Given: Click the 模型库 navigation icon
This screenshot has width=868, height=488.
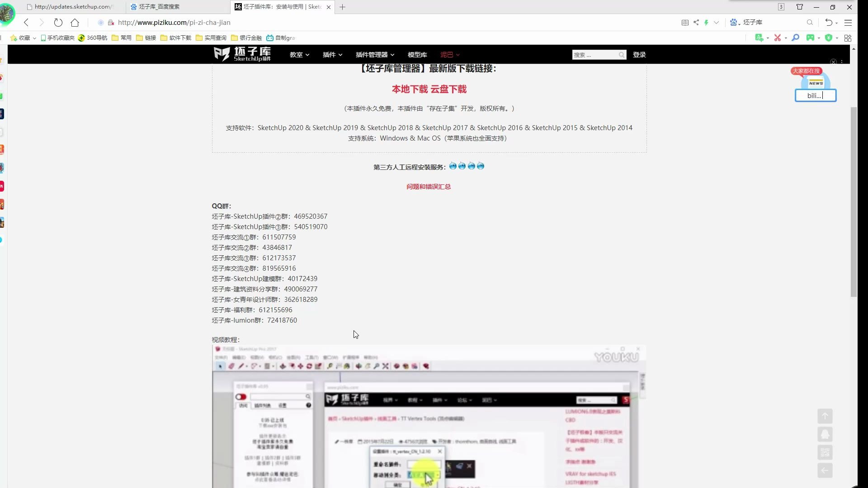Looking at the screenshot, I should click(x=417, y=55).
